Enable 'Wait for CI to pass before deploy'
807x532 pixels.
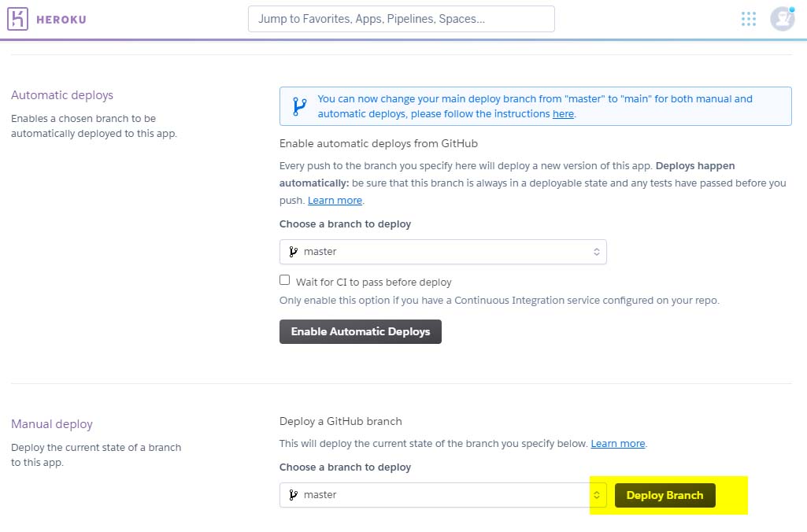(x=284, y=279)
